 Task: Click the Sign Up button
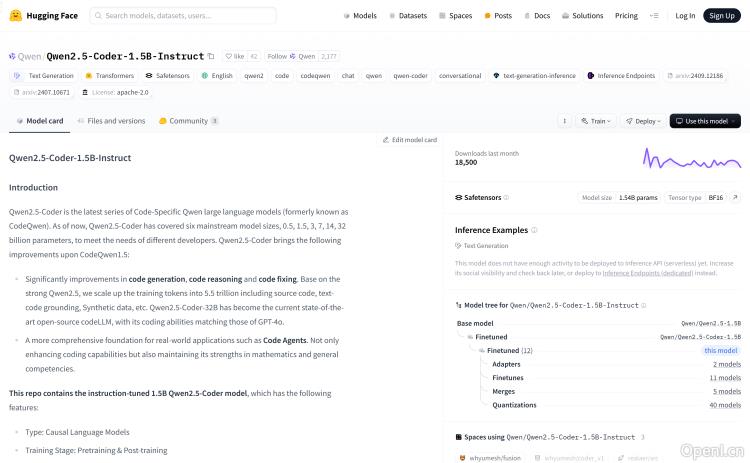(x=720, y=16)
